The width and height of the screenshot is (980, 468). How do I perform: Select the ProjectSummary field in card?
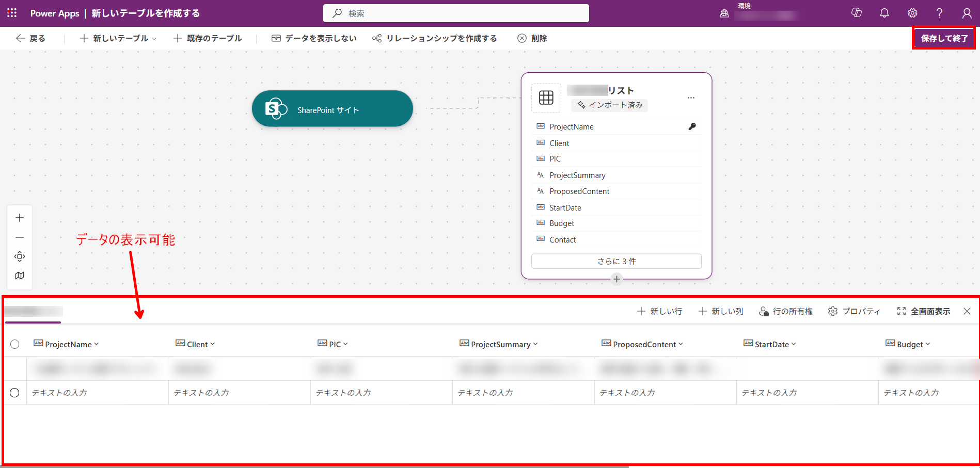(617, 175)
